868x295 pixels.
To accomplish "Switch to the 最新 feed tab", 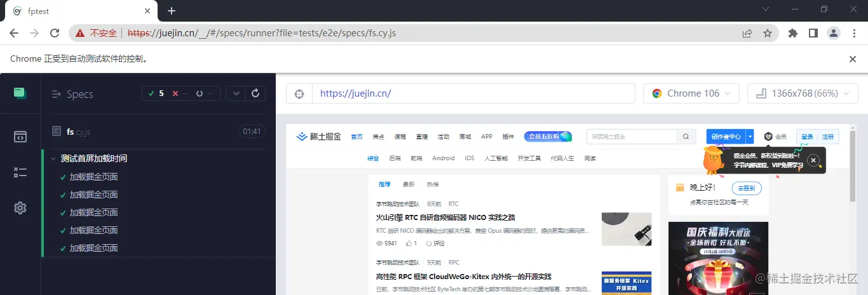I will (409, 184).
